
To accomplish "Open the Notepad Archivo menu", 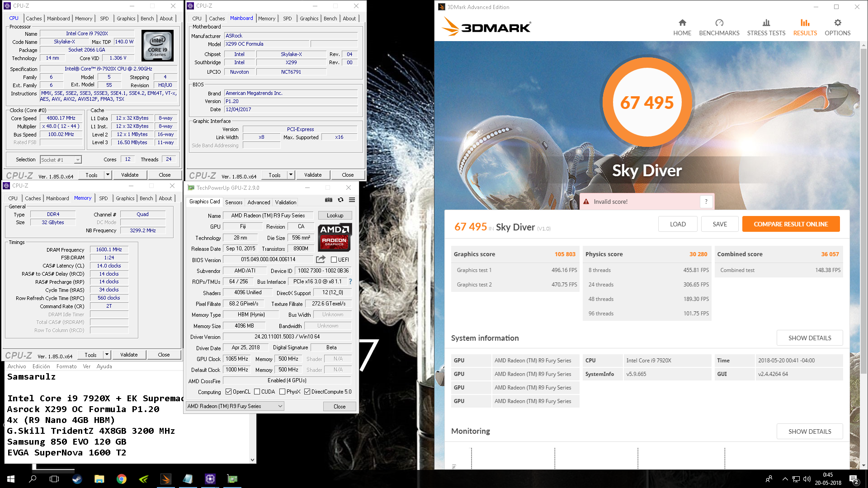I will (x=17, y=366).
